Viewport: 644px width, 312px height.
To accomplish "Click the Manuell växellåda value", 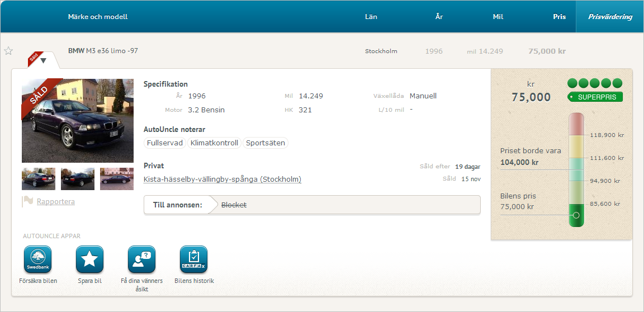I will 423,96.
